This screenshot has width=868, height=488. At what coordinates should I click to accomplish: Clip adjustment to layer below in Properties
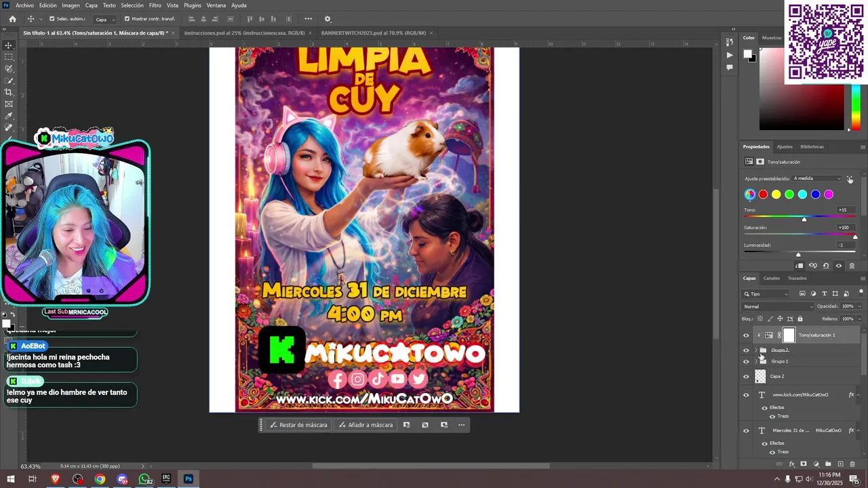click(800, 266)
